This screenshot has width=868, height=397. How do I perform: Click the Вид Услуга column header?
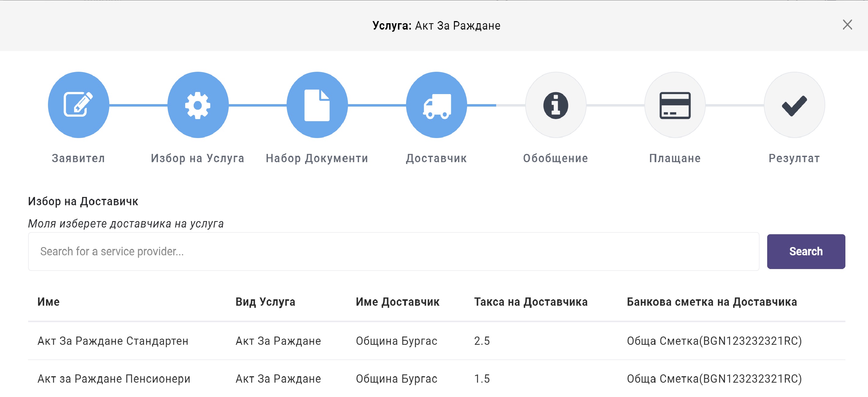tap(265, 301)
